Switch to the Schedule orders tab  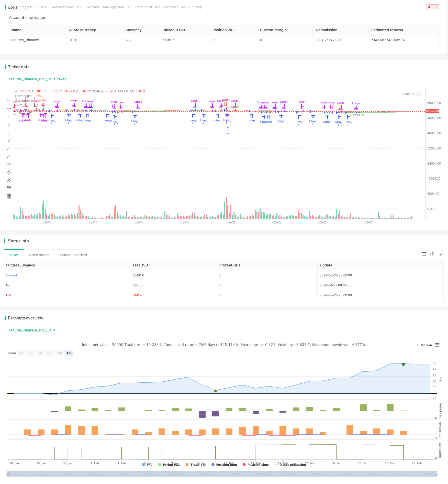click(73, 255)
